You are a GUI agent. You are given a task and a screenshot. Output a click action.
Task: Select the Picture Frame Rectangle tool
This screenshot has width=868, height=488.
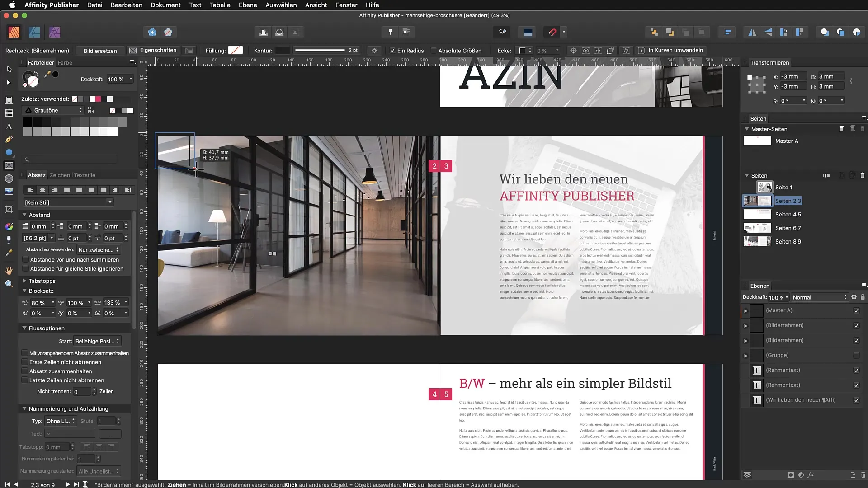pyautogui.click(x=9, y=165)
